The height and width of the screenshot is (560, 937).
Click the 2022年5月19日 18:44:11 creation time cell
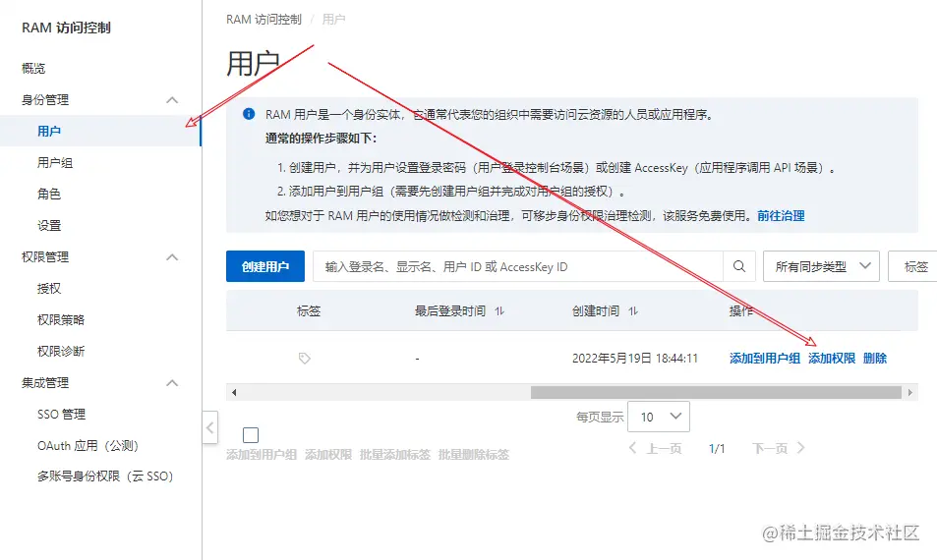click(635, 359)
